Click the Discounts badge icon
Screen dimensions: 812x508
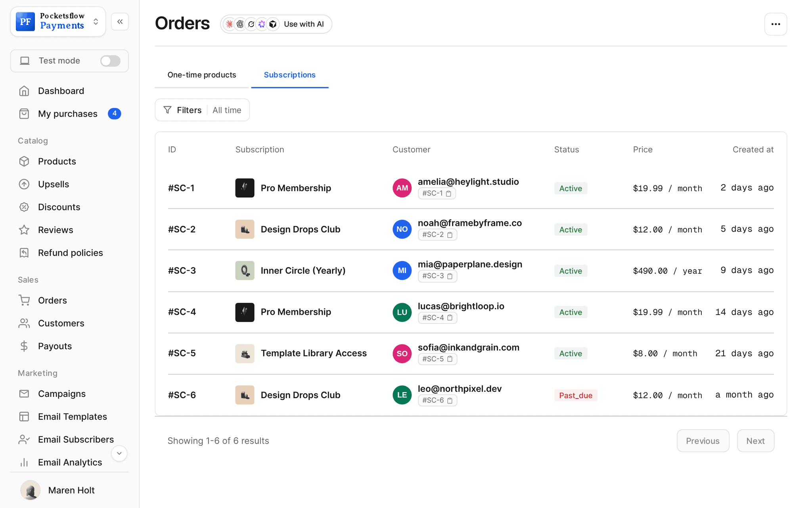(24, 207)
